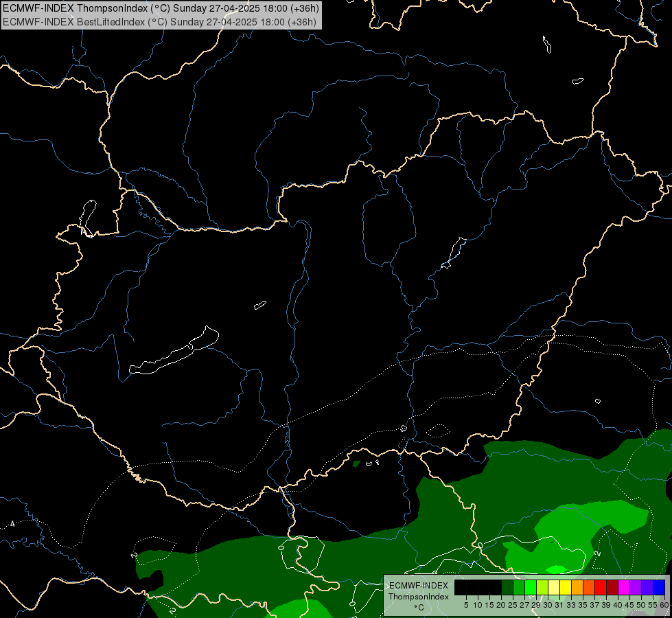
Task: Pick the orange 33–35 legend swatch
Action: (x=577, y=587)
